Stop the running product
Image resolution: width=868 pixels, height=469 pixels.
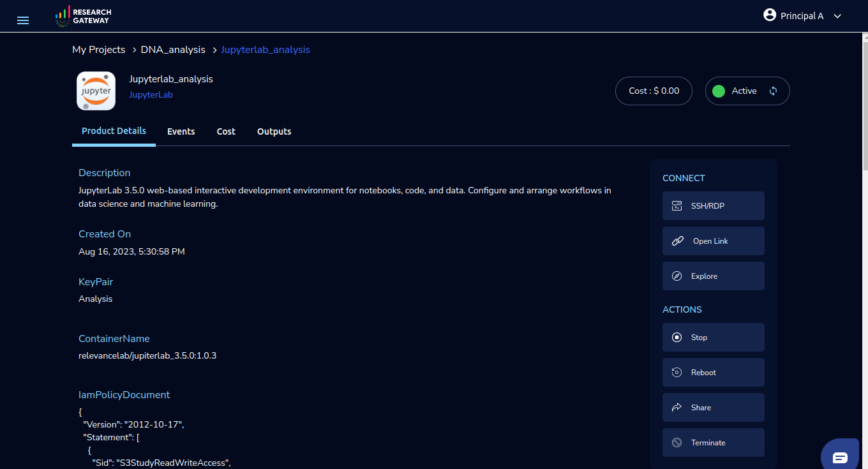tap(714, 338)
